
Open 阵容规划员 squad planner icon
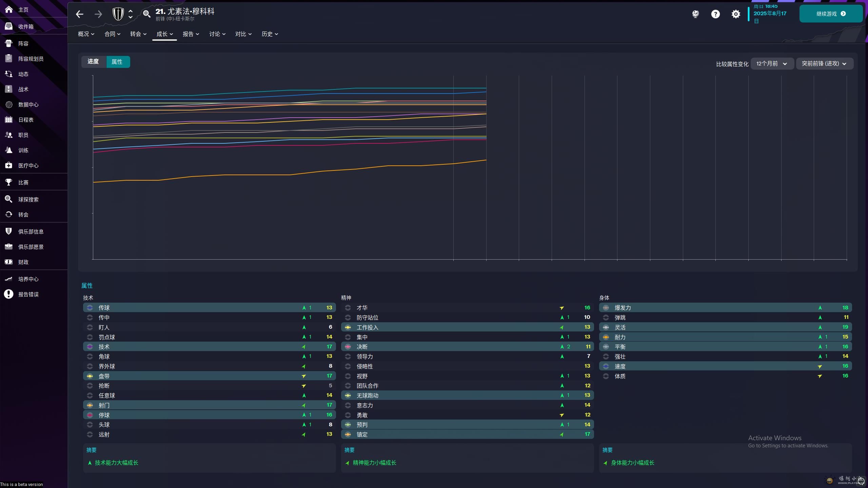point(9,59)
